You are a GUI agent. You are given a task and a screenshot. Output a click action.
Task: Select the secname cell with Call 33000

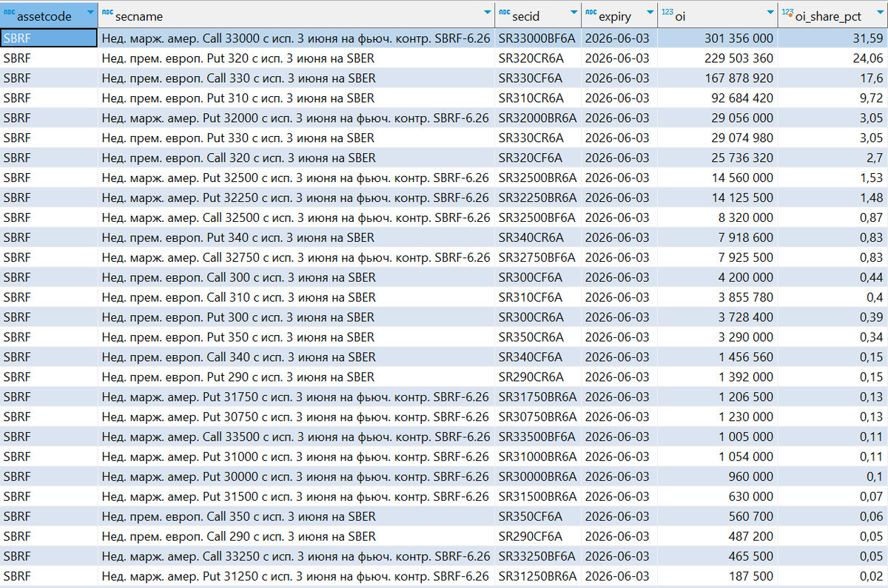(296, 38)
